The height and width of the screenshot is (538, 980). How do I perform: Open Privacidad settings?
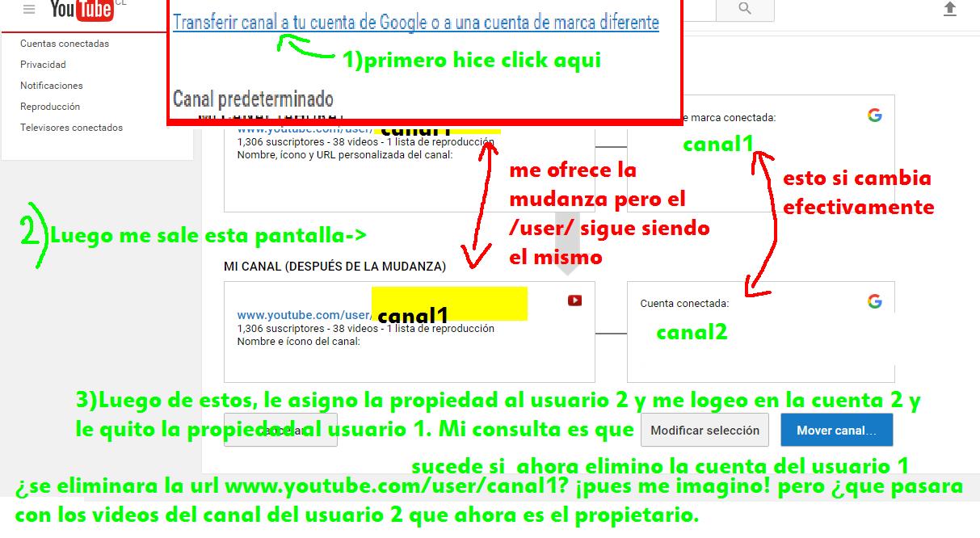[x=43, y=65]
